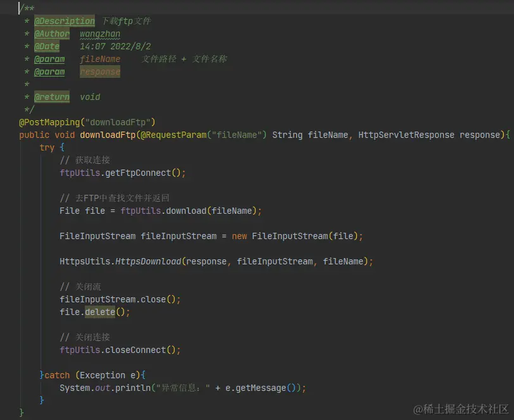Click the highlighted delete method
Image resolution: width=514 pixels, height=420 pixels.
(x=100, y=312)
